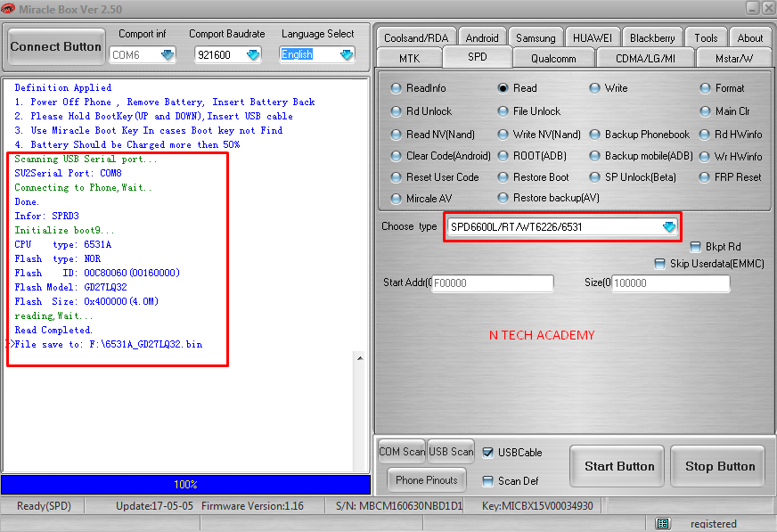
Task: Switch to the Android tab
Action: pos(482,38)
